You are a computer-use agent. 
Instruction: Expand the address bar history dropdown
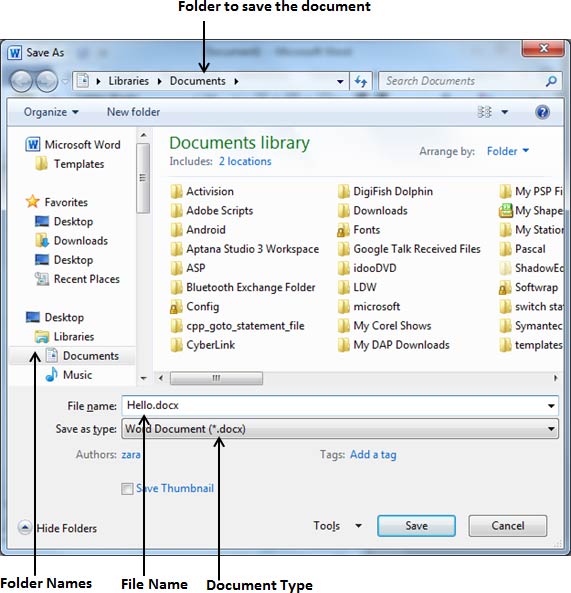coord(340,81)
